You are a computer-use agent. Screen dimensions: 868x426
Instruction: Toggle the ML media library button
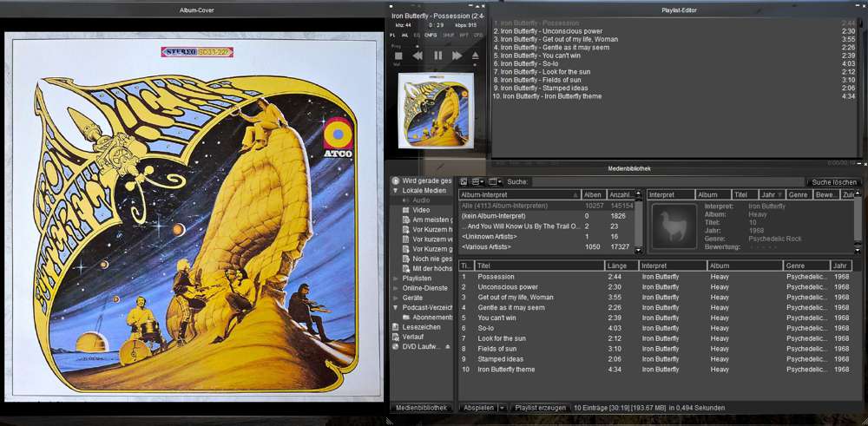tap(405, 36)
